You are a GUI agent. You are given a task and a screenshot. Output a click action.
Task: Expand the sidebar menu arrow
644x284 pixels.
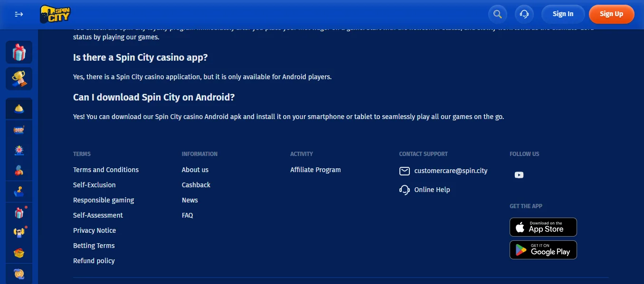pos(19,14)
